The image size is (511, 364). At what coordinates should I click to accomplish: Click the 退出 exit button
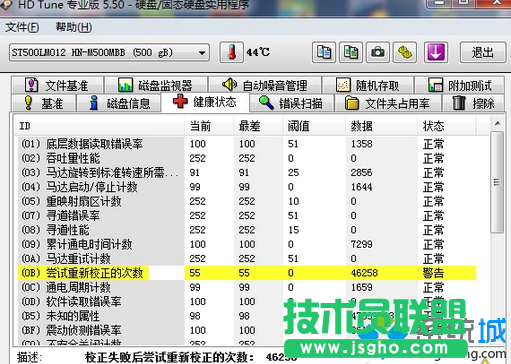point(482,52)
